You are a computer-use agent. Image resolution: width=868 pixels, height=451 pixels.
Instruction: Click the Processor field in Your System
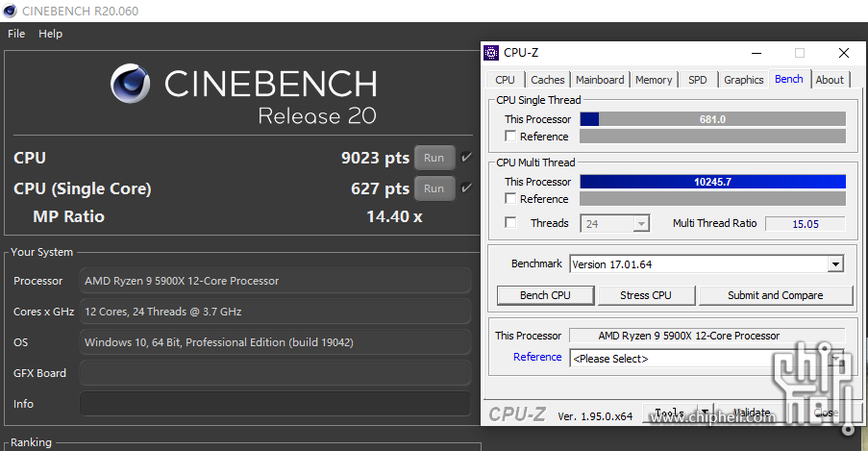(275, 281)
